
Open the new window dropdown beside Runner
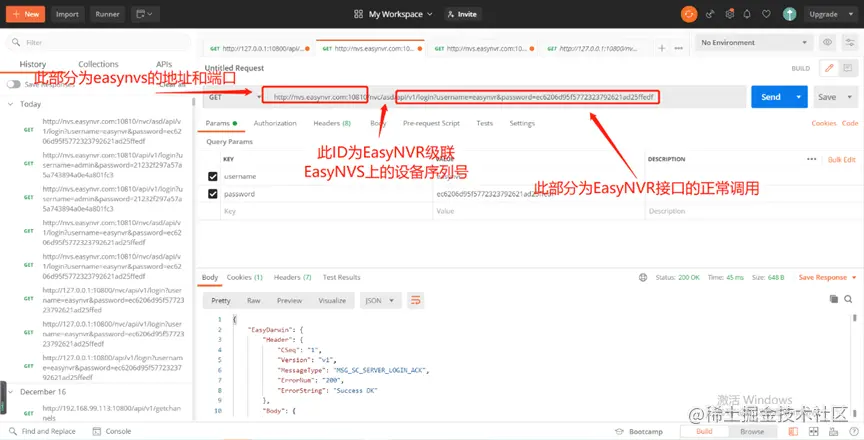pos(145,14)
